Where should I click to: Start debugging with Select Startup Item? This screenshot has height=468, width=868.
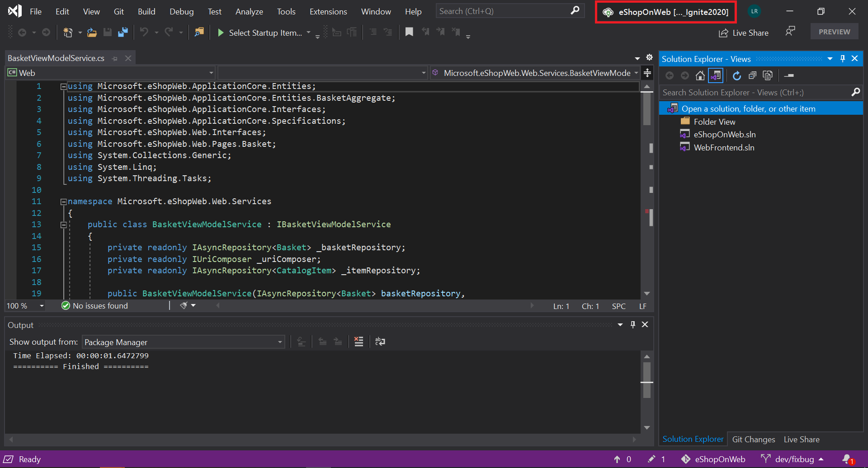tap(220, 32)
